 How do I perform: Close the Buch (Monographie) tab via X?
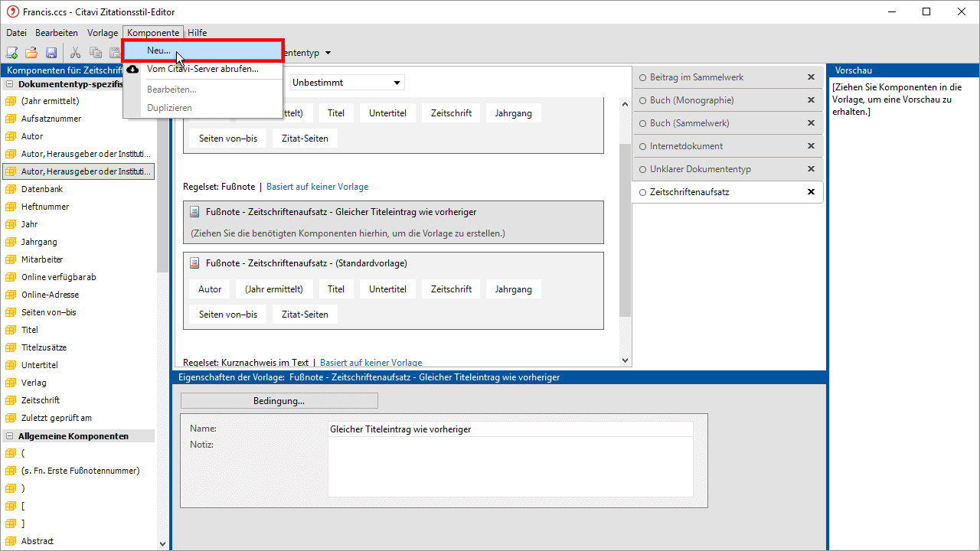(811, 100)
